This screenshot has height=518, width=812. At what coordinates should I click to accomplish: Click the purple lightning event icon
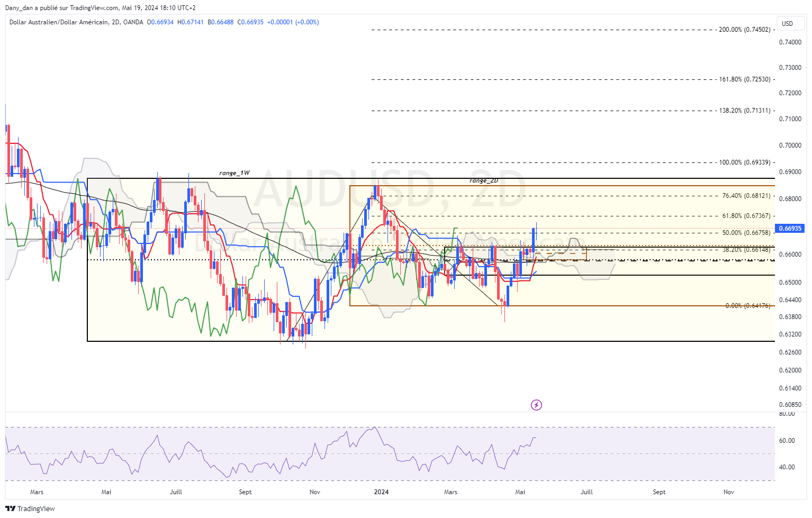point(536,405)
